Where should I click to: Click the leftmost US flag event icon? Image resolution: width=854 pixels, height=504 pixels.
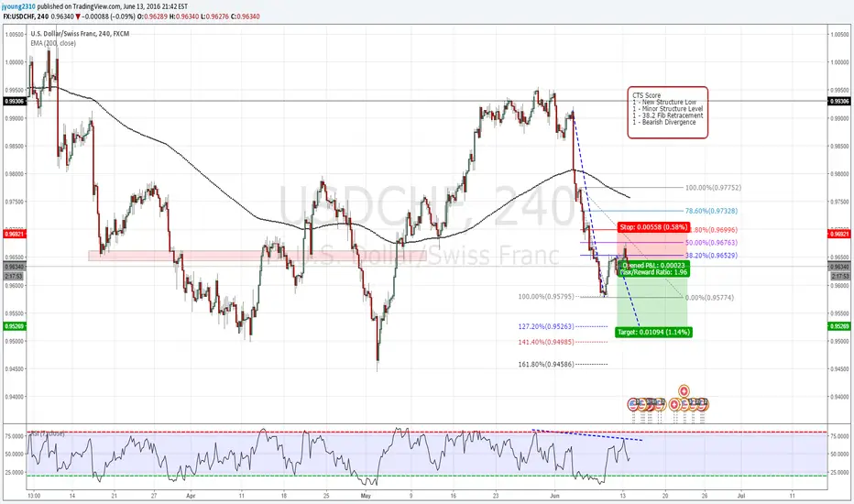[x=633, y=404]
